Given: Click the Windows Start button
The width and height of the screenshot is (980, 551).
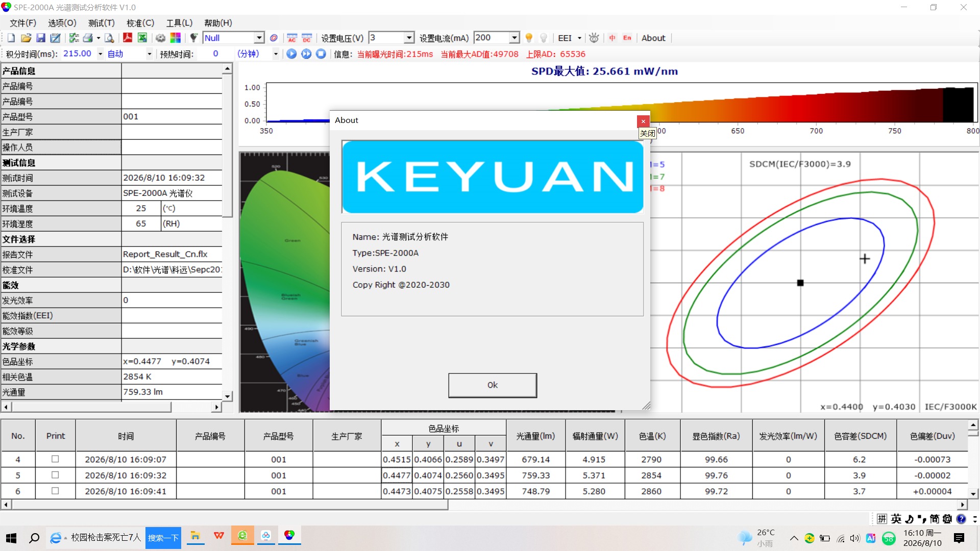Looking at the screenshot, I should click(x=11, y=538).
